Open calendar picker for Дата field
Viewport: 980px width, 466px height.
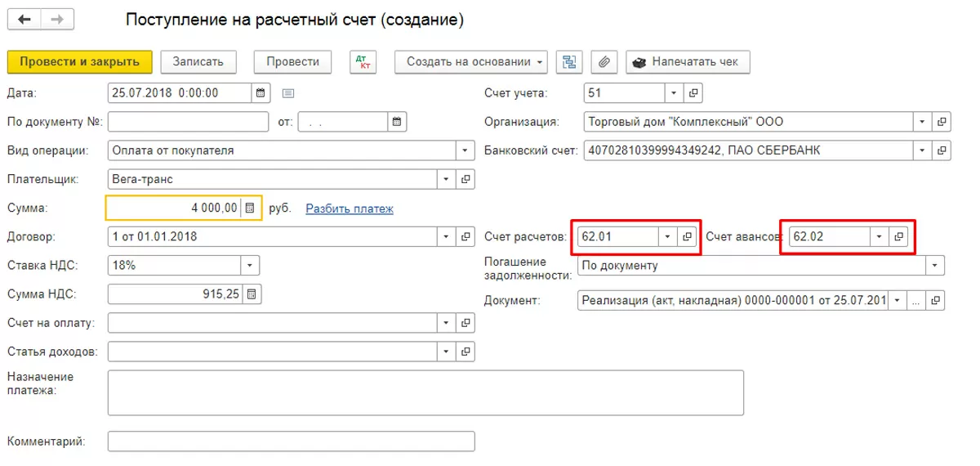[x=261, y=93]
